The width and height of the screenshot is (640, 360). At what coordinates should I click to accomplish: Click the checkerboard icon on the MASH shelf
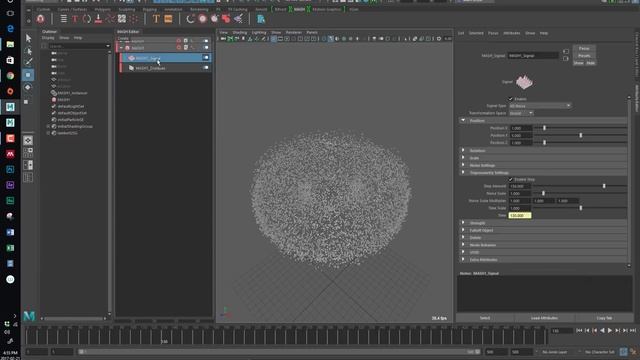(x=122, y=18)
